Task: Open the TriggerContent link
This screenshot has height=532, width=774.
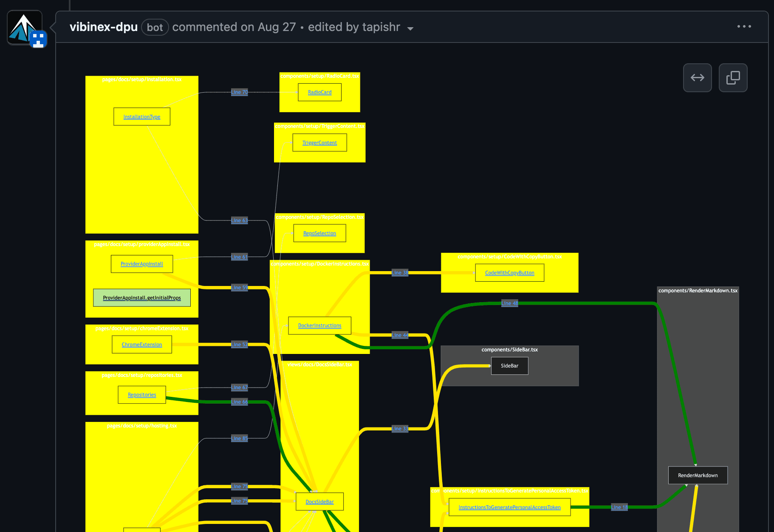Action: point(319,142)
